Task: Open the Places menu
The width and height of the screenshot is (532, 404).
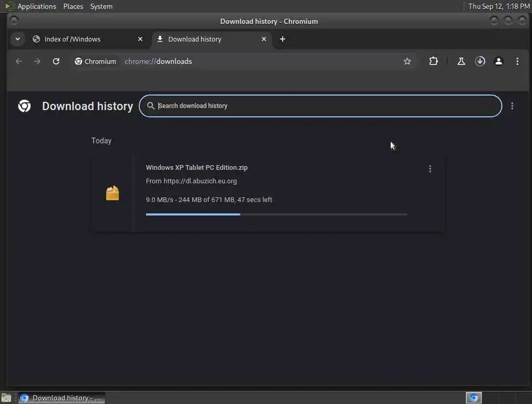Action: [73, 6]
